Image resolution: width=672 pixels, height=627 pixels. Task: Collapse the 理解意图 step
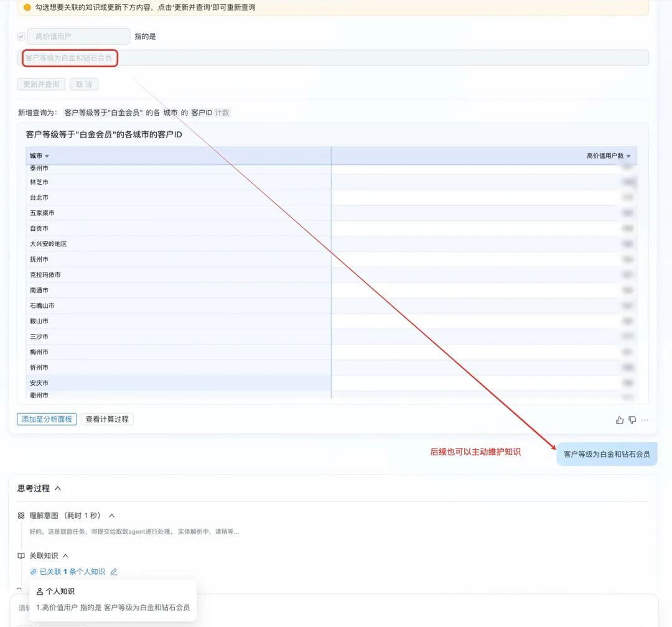point(112,516)
